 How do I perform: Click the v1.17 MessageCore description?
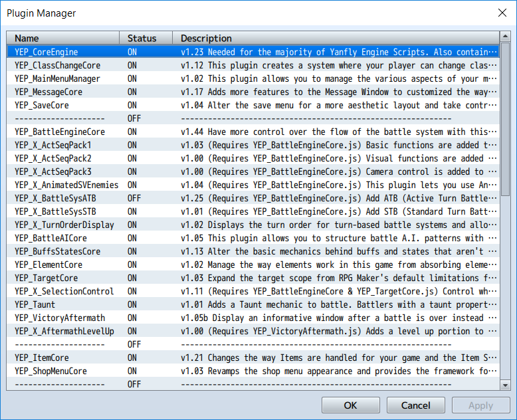[x=339, y=92]
